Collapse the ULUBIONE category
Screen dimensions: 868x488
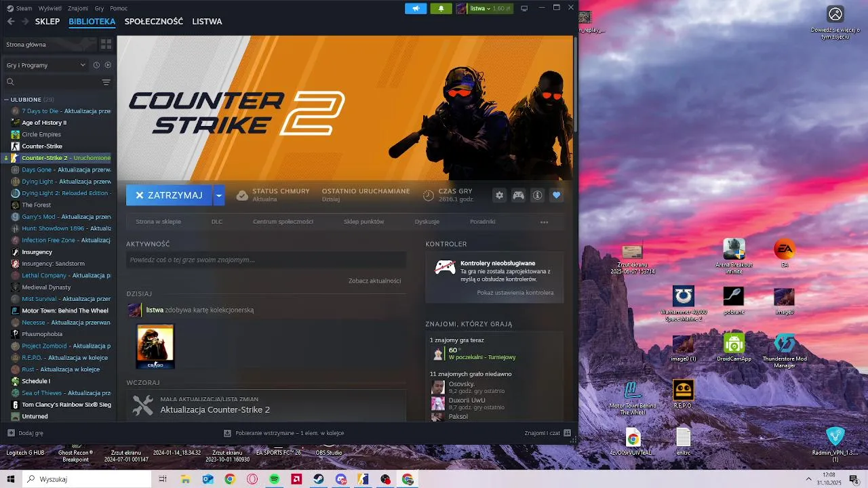pos(6,100)
